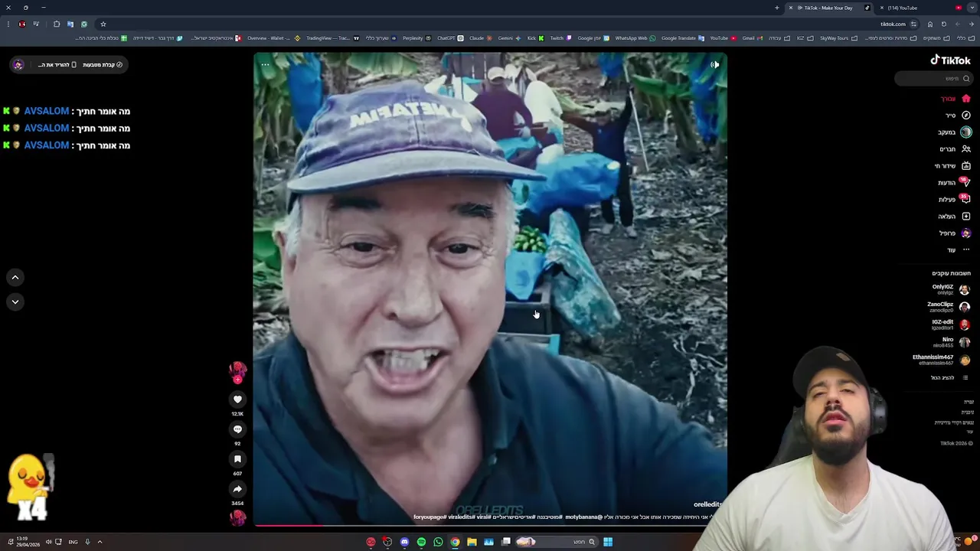Open the LIVE tab in sidebar
The height and width of the screenshot is (551, 980).
[x=952, y=166]
